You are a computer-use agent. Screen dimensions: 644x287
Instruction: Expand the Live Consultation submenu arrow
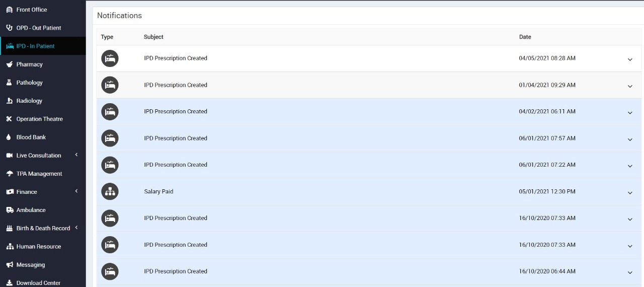(x=76, y=155)
